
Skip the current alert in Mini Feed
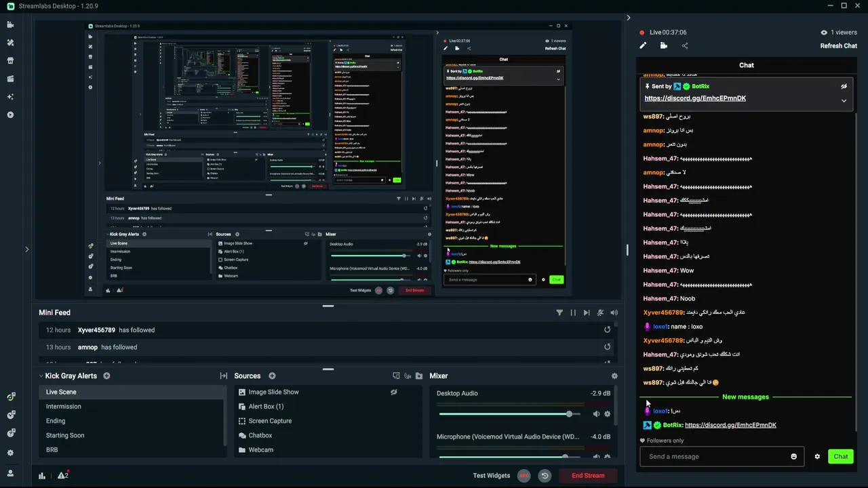(587, 312)
